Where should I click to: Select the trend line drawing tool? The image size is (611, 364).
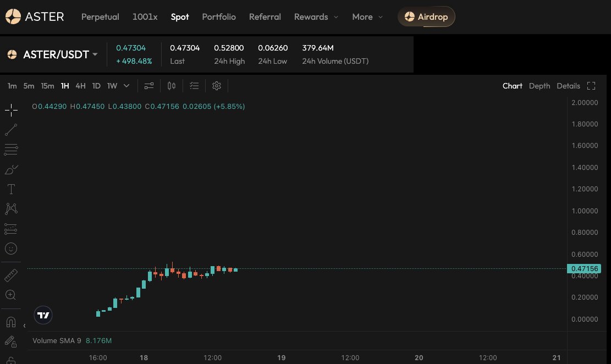(11, 130)
